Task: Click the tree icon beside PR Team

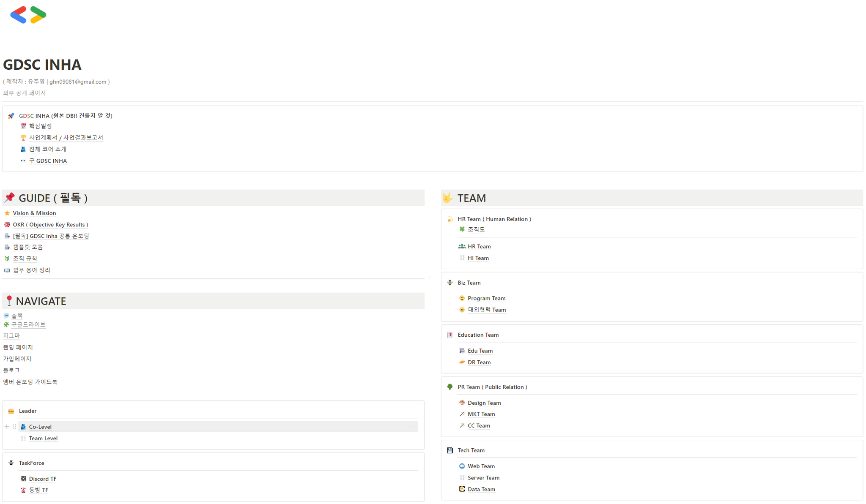Action: (x=450, y=387)
